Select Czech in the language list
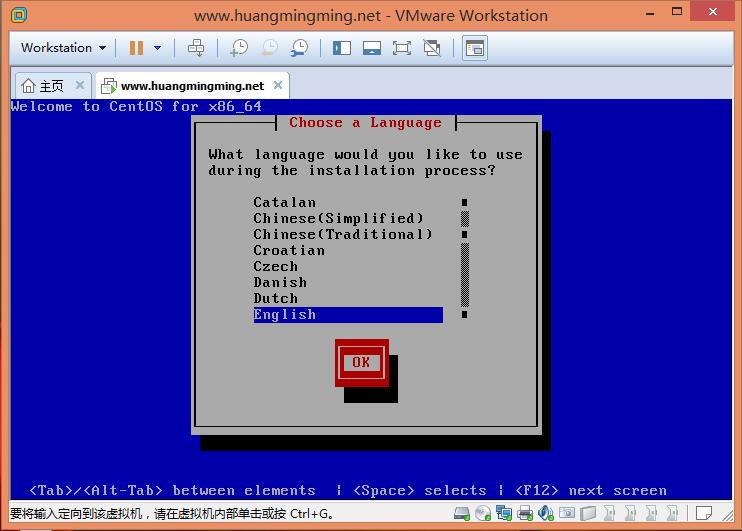 (x=348, y=266)
